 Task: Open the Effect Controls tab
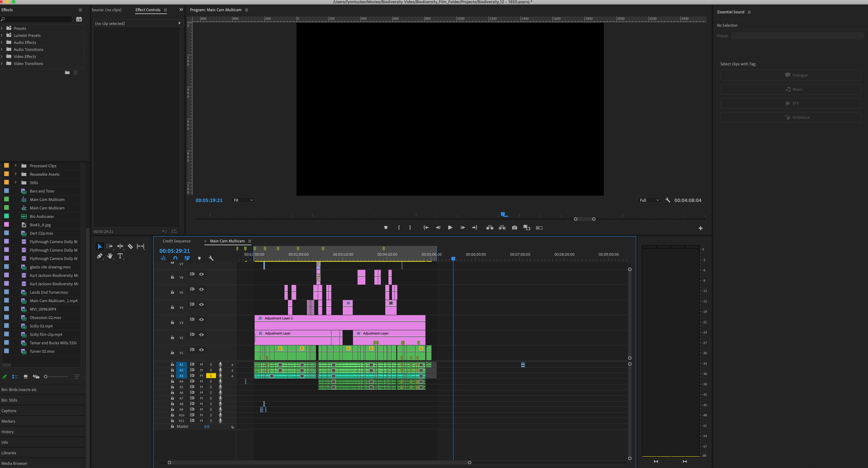pyautogui.click(x=148, y=10)
